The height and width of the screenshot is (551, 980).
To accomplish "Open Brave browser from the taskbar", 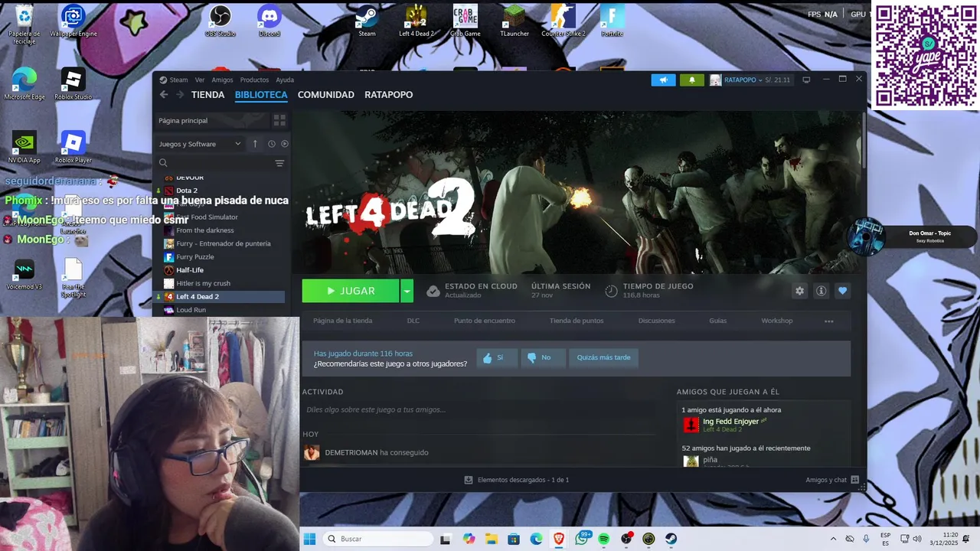I will (x=559, y=539).
